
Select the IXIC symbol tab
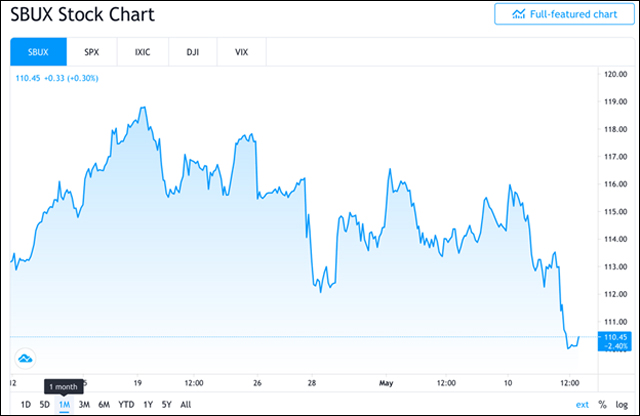click(142, 51)
